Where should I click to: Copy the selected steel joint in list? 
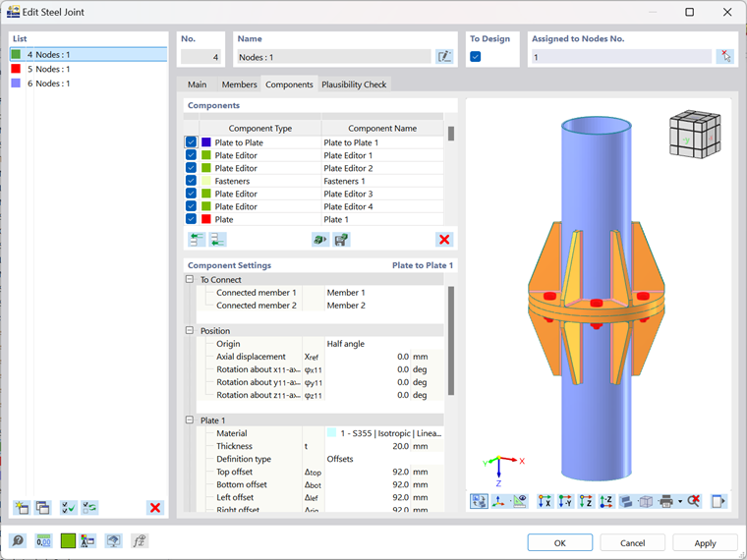[43, 508]
